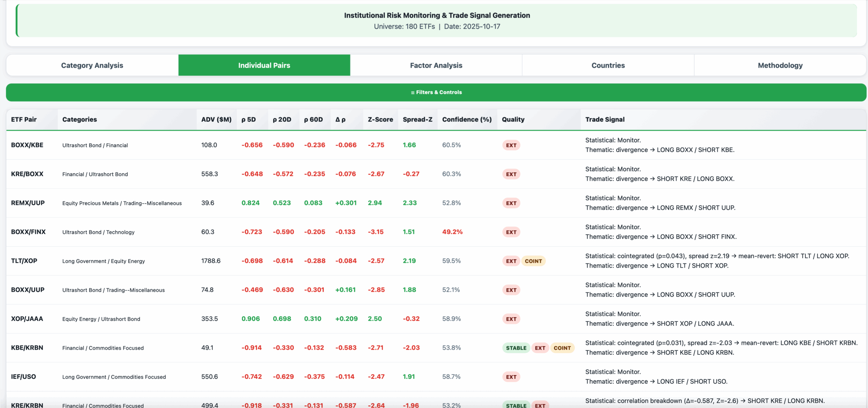Expand the Filters & Controls bar
Viewport: 868px width, 408px height.
click(x=436, y=92)
